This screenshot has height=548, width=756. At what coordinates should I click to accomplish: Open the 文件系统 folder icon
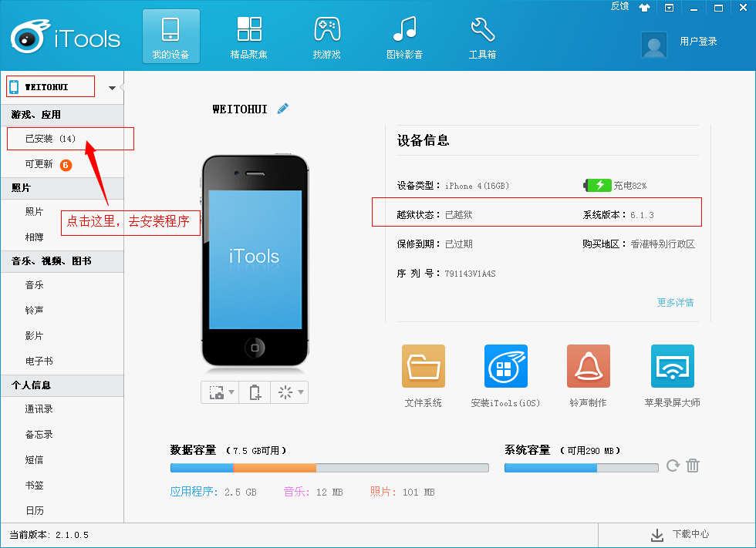point(424,366)
